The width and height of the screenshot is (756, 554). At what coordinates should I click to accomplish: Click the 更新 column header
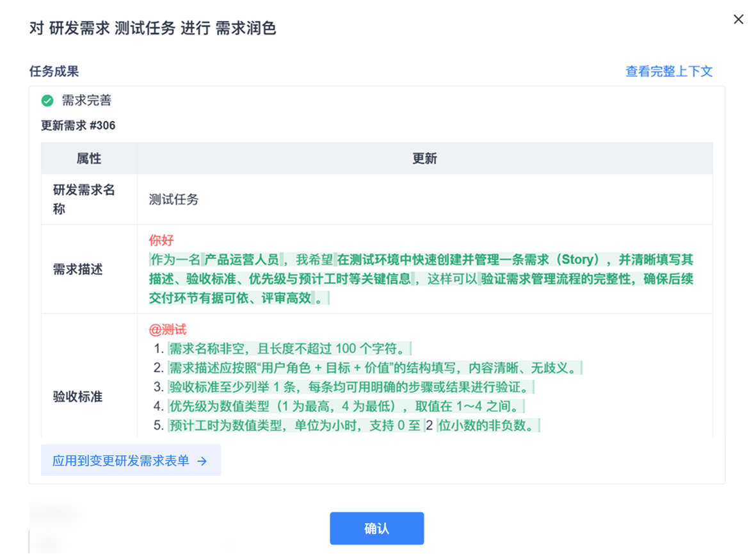[x=425, y=158]
